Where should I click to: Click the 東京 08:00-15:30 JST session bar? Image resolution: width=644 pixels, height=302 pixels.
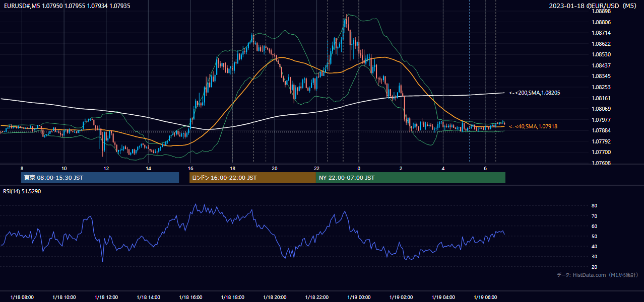point(100,178)
